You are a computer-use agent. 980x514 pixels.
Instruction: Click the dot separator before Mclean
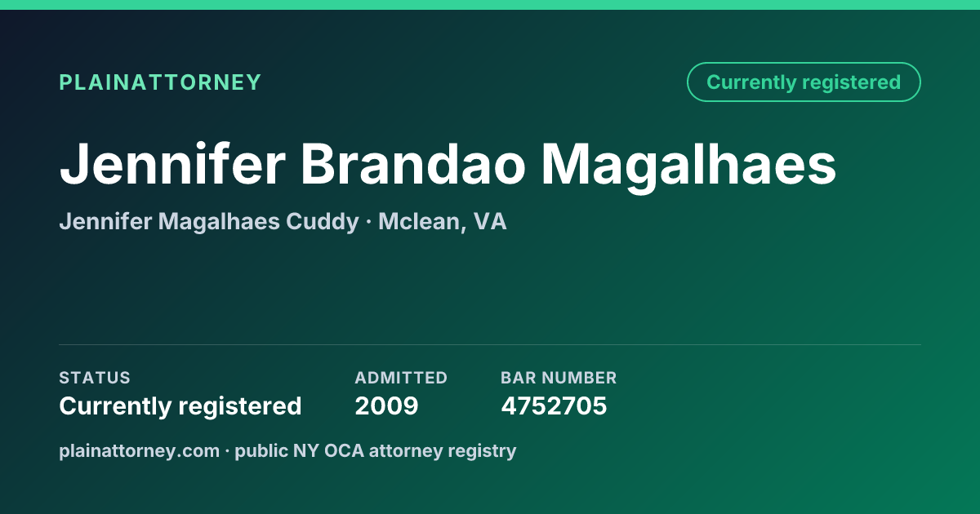coord(368,223)
